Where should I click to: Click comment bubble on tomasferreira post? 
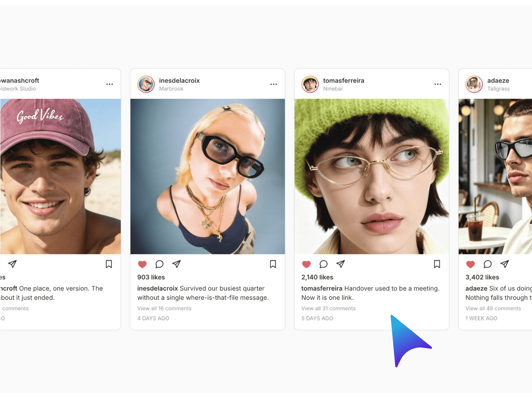pos(323,264)
